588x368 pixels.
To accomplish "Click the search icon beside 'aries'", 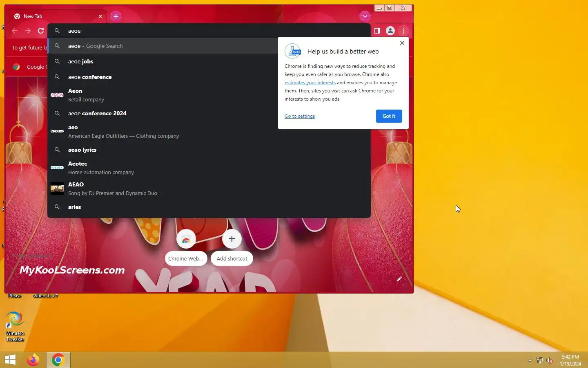I will (57, 207).
